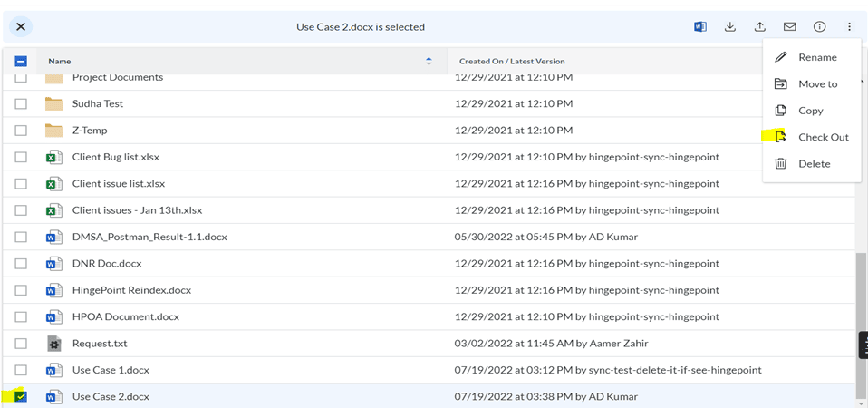Select the DMSA_Postman_Result-1.1.docx file name
The height and width of the screenshot is (408, 868).
point(149,237)
